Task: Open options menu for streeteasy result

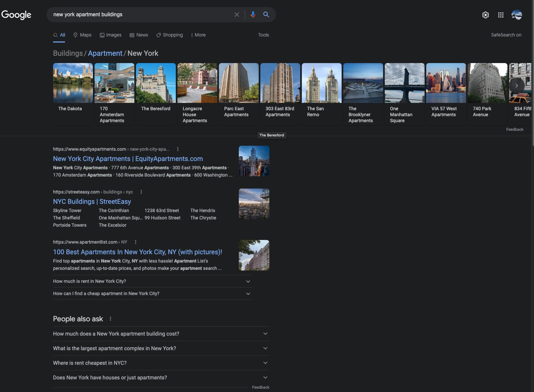Action: [141, 192]
